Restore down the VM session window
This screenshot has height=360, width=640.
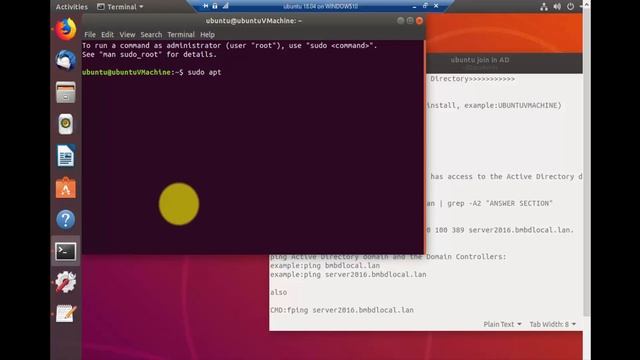pyautogui.click(x=425, y=6)
